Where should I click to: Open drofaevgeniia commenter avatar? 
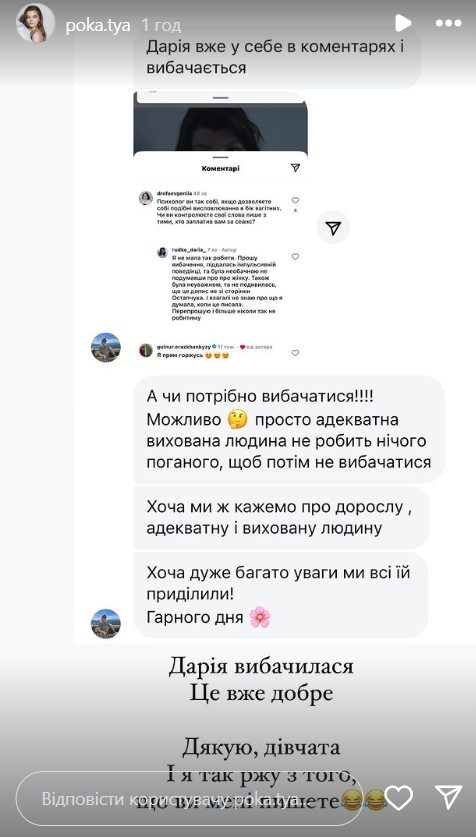pyautogui.click(x=146, y=198)
